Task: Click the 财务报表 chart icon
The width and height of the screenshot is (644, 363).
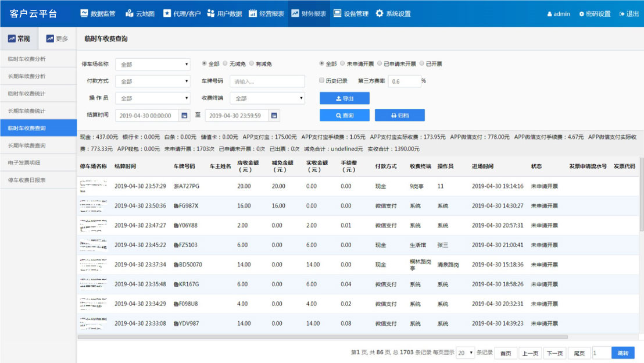Action: tap(295, 13)
